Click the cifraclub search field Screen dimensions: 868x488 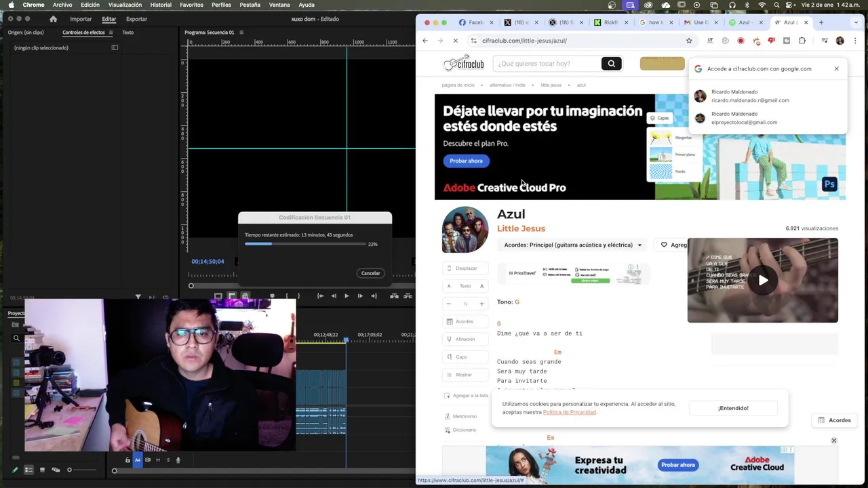pos(547,64)
